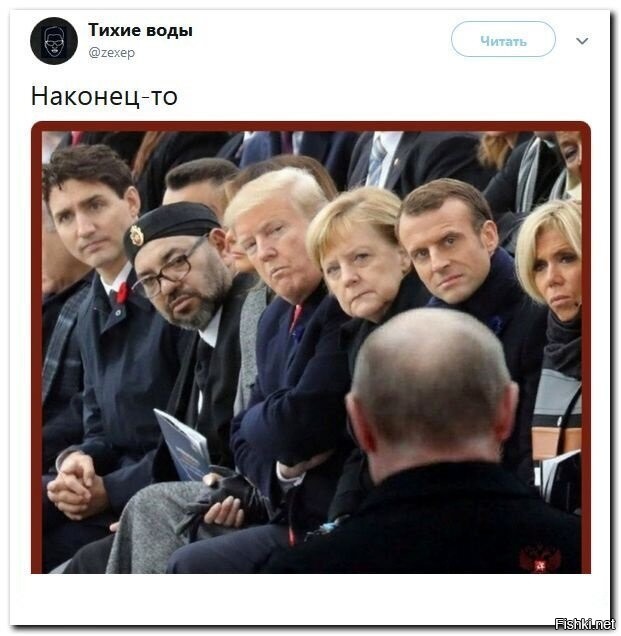Screen dimensions: 621x636
Task: Open the @zexep handle link
Action: point(112,53)
